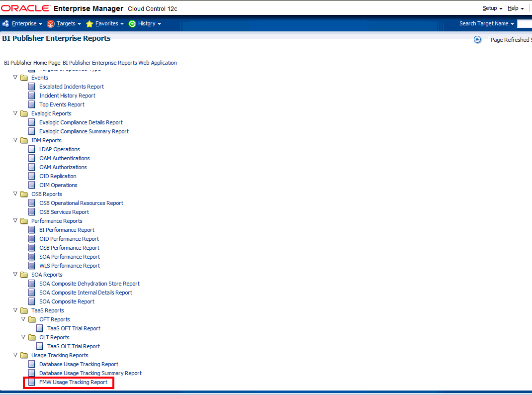Image resolution: width=532 pixels, height=395 pixels.
Task: Click the OFT Reports folder icon
Action: [x=32, y=320]
